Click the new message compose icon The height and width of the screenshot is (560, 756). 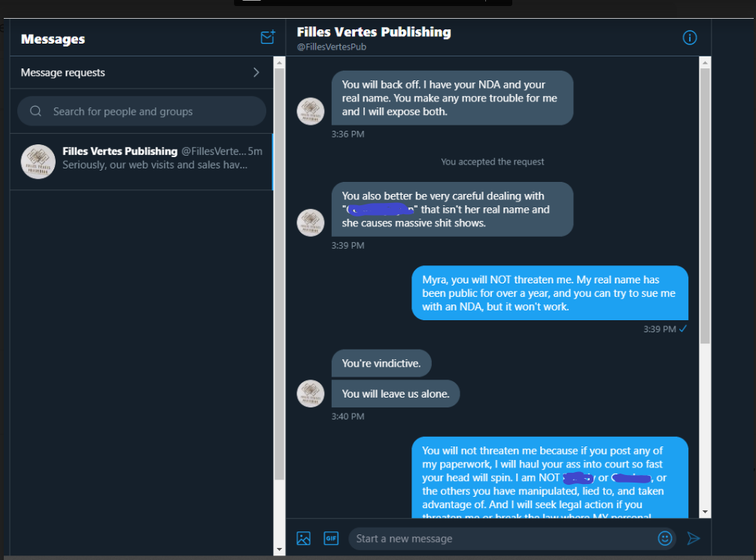point(267,38)
